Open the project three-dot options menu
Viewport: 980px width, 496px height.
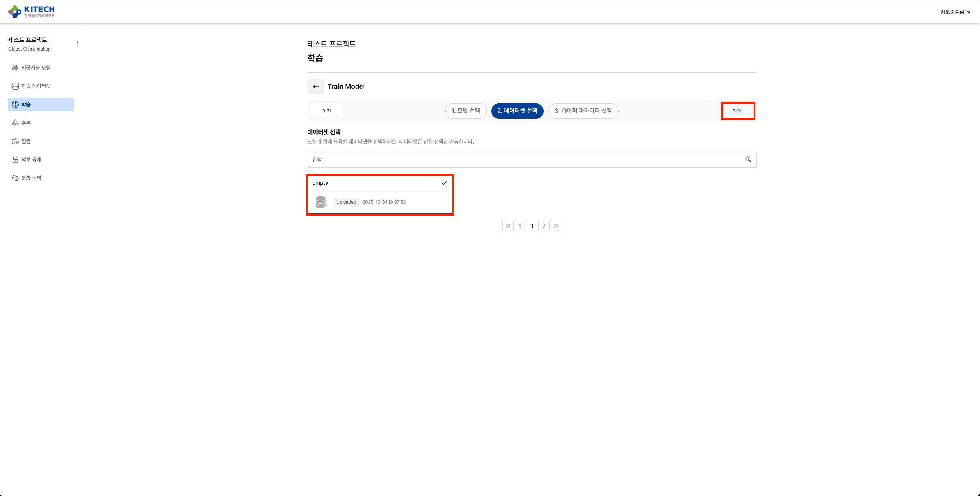(77, 44)
